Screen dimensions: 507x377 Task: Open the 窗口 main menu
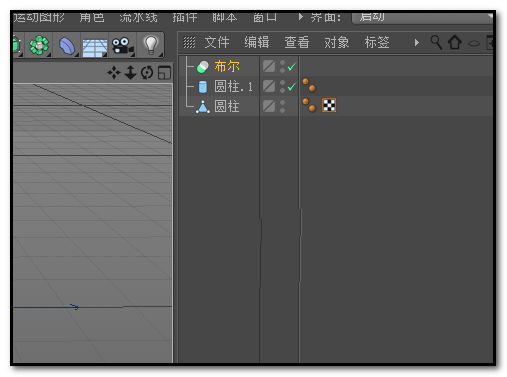coord(265,17)
